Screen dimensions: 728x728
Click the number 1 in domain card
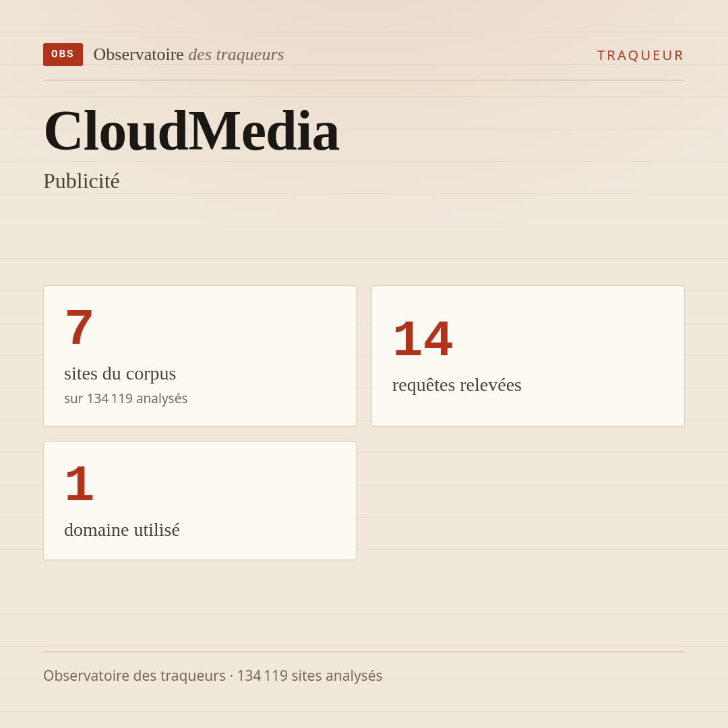click(x=80, y=483)
